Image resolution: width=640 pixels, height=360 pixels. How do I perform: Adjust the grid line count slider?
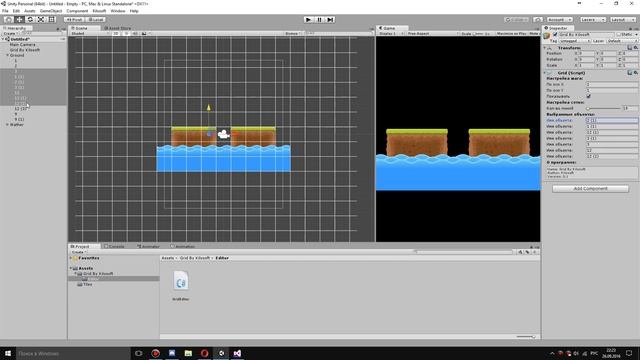(604, 108)
